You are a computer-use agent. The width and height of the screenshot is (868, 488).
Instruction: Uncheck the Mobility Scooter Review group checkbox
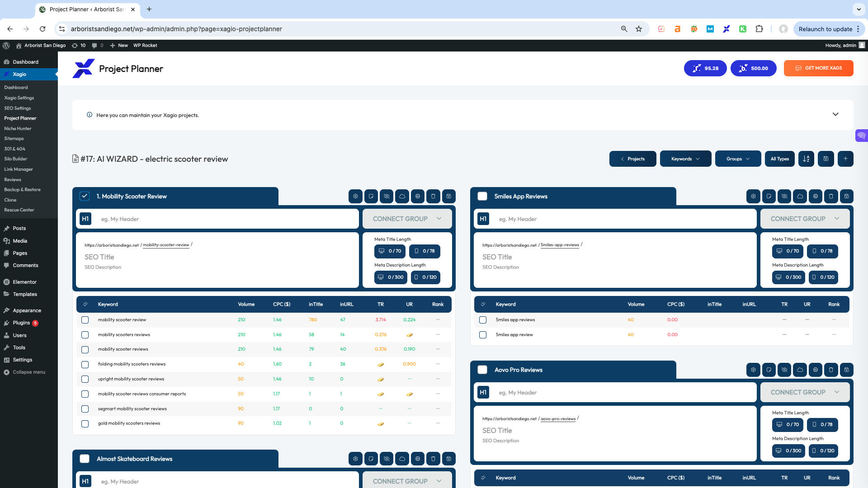tap(85, 197)
